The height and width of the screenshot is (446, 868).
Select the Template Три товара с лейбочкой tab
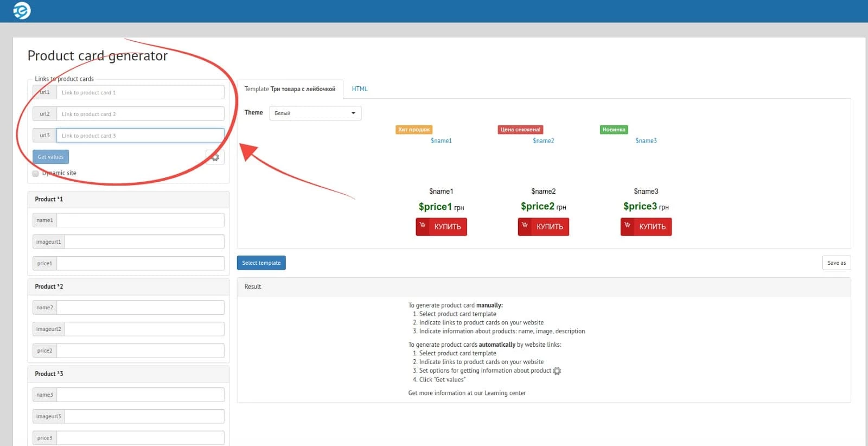290,89
